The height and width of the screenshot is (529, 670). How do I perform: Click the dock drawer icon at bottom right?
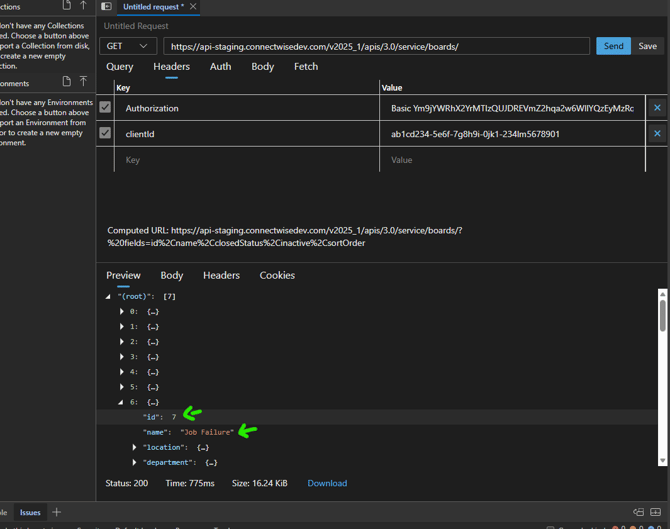[x=638, y=512]
